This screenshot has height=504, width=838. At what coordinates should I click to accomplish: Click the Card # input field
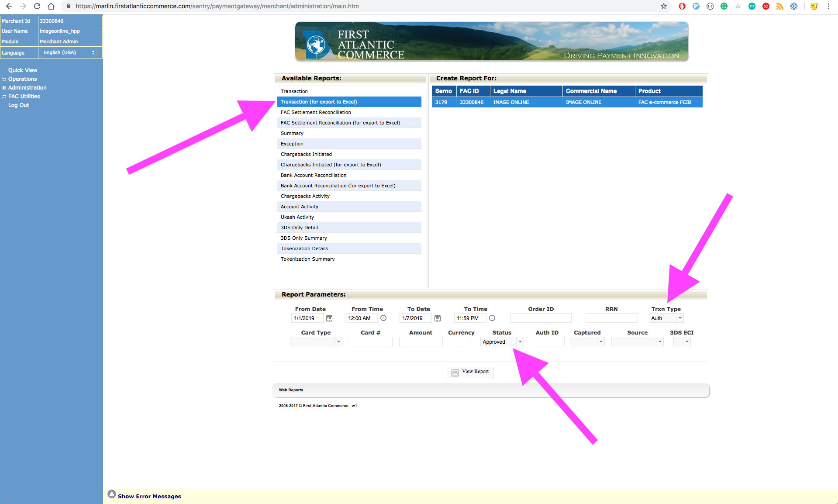click(371, 342)
